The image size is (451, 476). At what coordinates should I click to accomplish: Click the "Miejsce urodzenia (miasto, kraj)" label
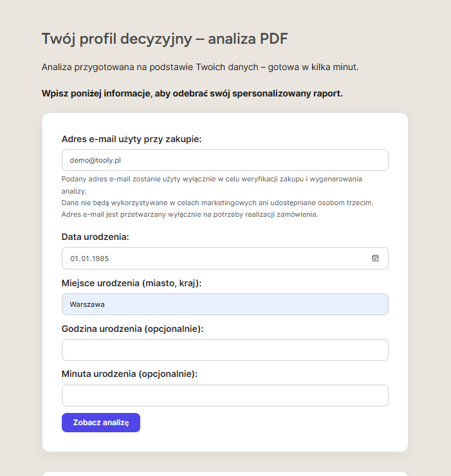point(131,283)
